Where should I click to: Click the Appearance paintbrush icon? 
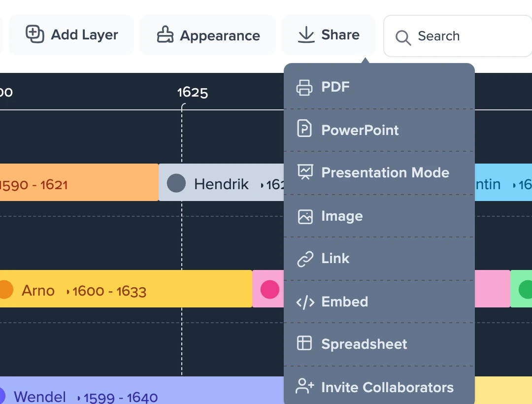coord(165,34)
